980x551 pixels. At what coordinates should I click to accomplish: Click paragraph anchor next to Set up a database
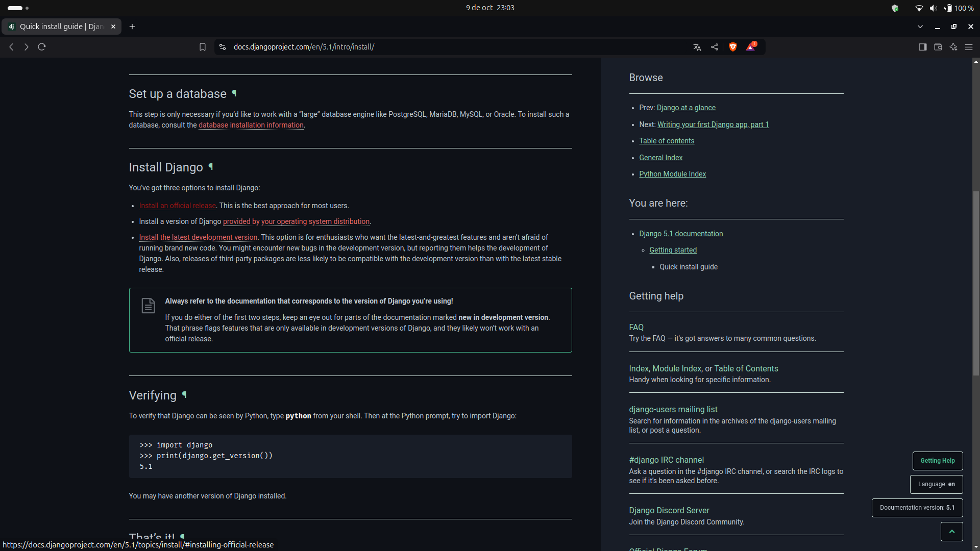tap(234, 93)
